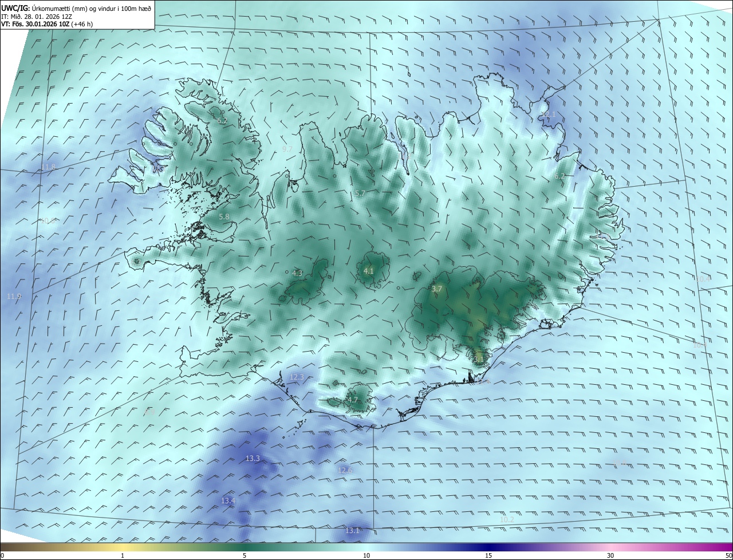Click the 12.1 value off the northeast coast

tap(549, 115)
